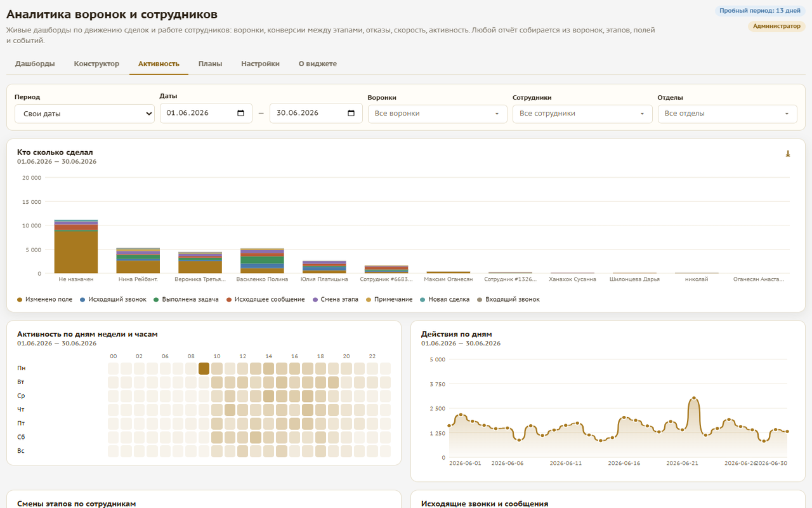The height and width of the screenshot is (508, 812).
Task: Click the darkest Monday heatmap cell
Action: coord(204,368)
